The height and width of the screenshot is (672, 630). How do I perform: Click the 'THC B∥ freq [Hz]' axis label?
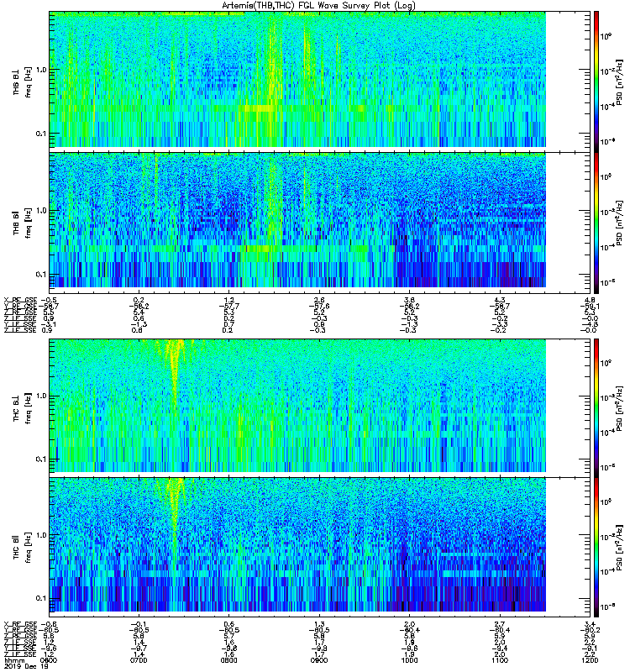tap(23, 548)
